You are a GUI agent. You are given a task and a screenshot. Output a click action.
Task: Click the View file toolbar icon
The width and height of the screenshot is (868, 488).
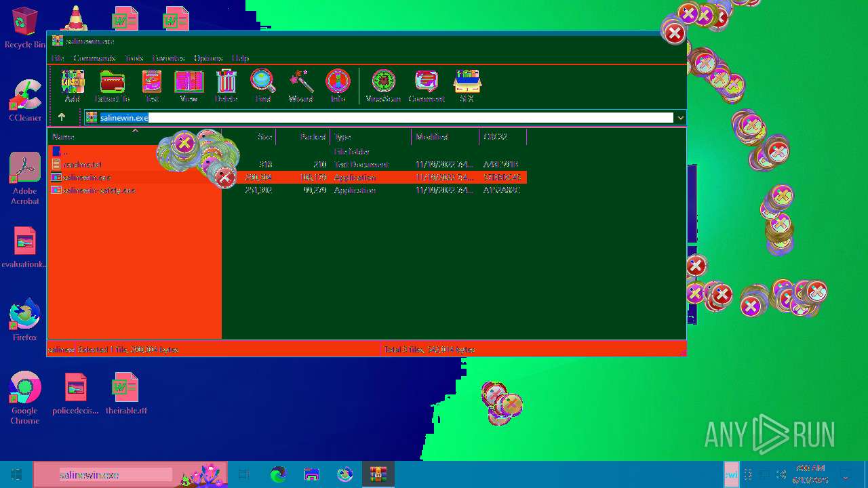(x=189, y=85)
